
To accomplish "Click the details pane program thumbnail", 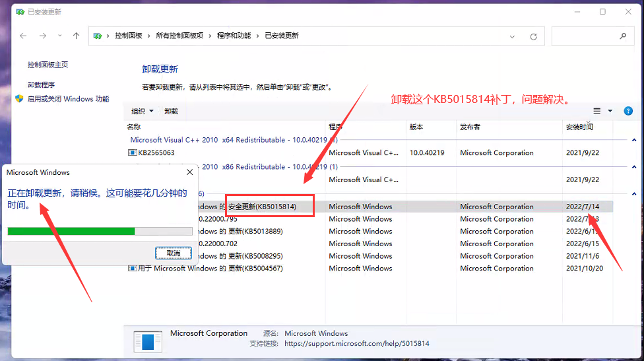I will tap(148, 341).
